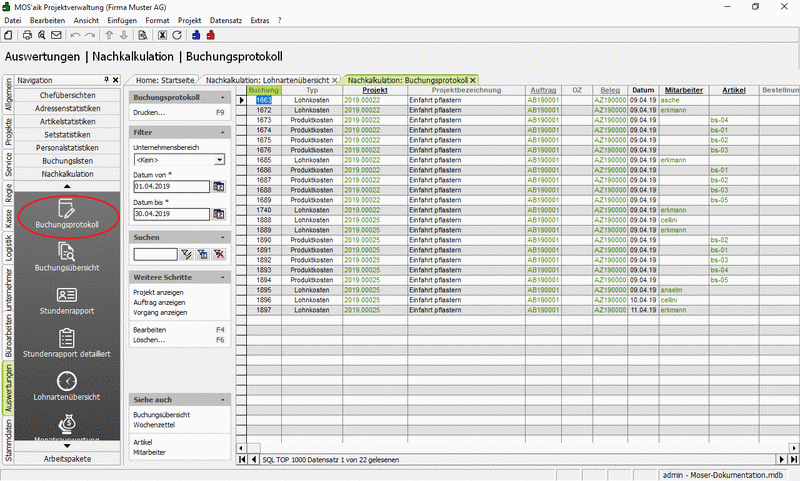Click the print toolbar icon
800x481 pixels.
[28, 35]
